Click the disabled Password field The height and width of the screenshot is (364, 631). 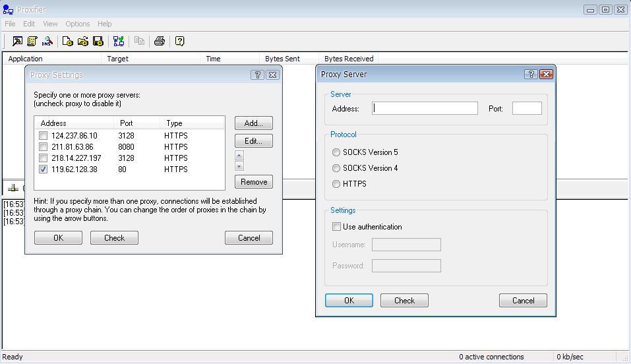pos(406,265)
